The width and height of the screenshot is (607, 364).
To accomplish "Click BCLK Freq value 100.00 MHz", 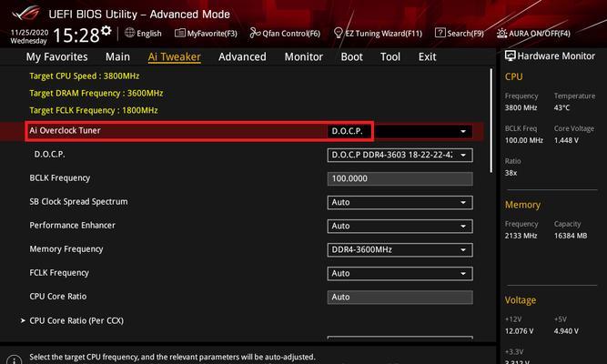I will 524,140.
